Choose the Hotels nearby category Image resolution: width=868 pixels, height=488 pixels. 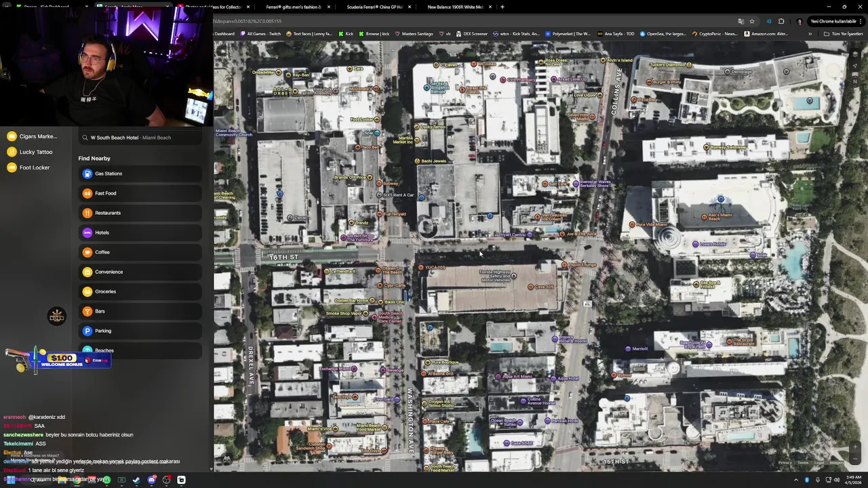140,232
